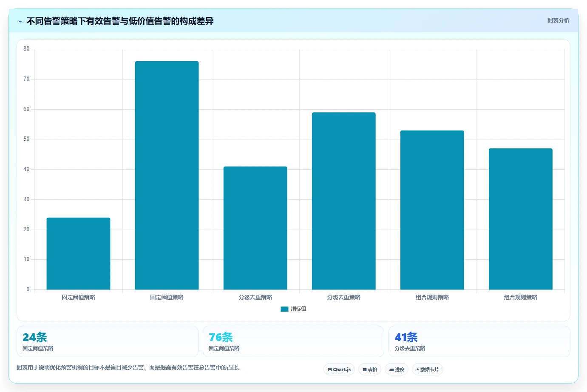The width and height of the screenshot is (587, 392).
Task: Click the icon beside the chart title
Action: pyautogui.click(x=20, y=21)
